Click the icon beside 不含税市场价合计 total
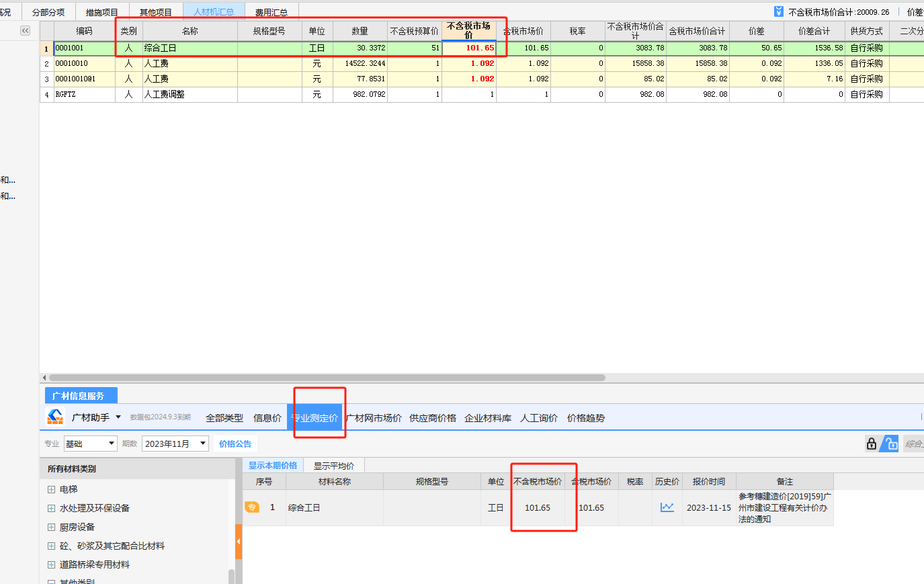The height and width of the screenshot is (584, 924). pyautogui.click(x=778, y=11)
